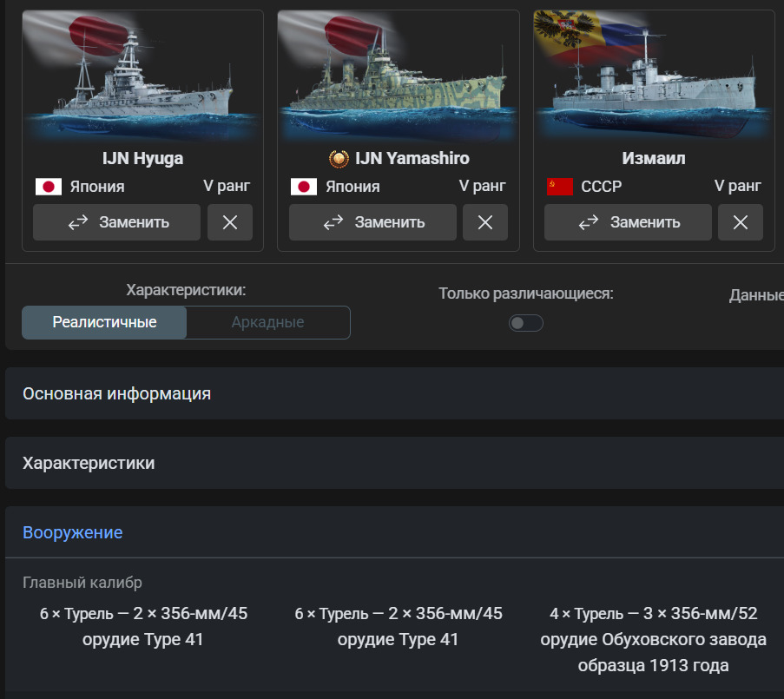Click the premium badge icon beside IJN Yamashiro
This screenshot has width=784, height=699.
coord(339,159)
